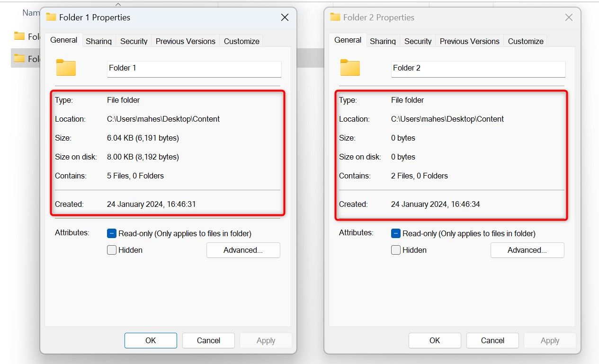Viewport: 599px width, 364px height.
Task: Cancel the Folder 2 Properties dialog
Action: click(492, 340)
